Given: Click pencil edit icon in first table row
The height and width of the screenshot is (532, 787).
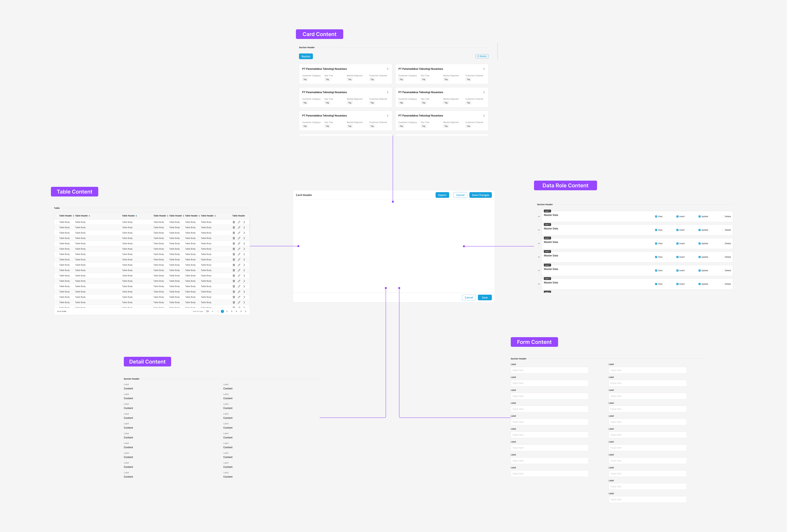Looking at the screenshot, I should click(239, 222).
